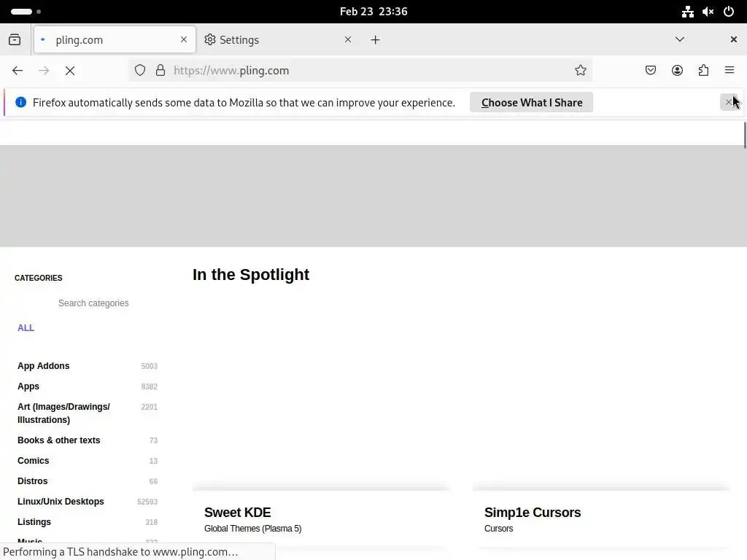Open the Firefox View tab list icon

15,39
